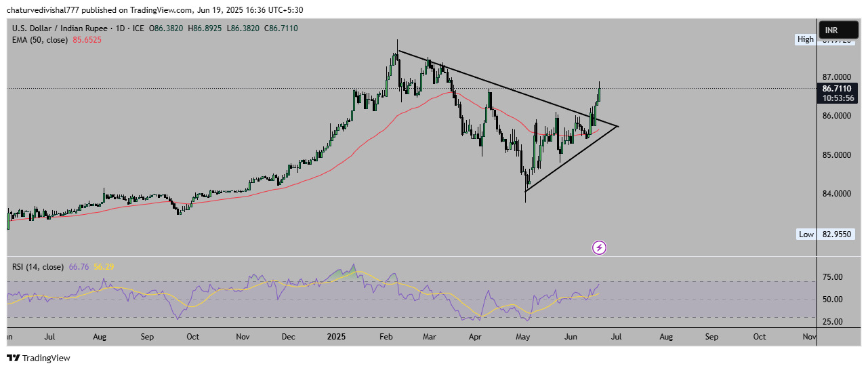This screenshot has width=868, height=370.
Task: Select the RSI (14, close) indicator label
Action: click(38, 266)
